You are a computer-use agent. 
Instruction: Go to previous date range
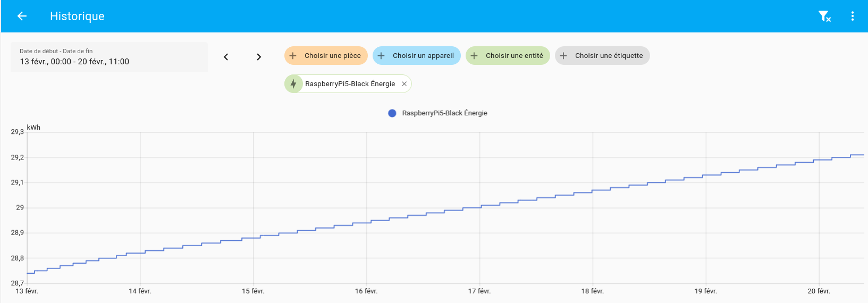(226, 57)
